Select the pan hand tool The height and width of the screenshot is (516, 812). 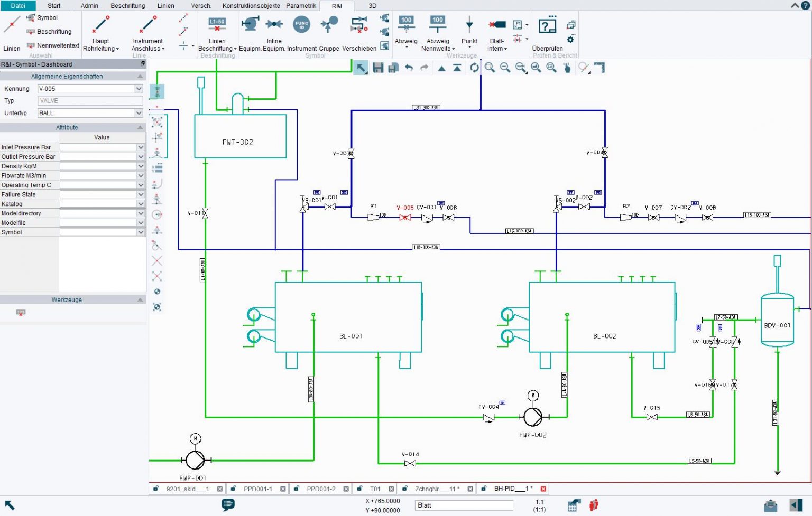coord(567,68)
